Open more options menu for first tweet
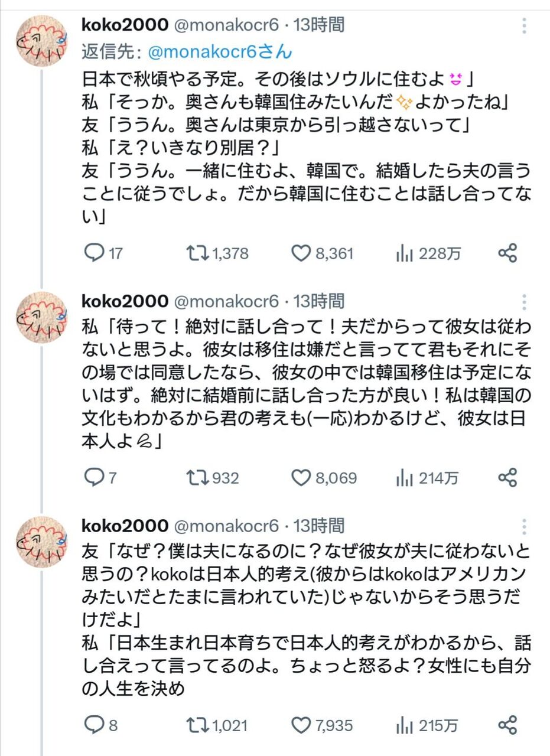The image size is (550, 756). 525,26
